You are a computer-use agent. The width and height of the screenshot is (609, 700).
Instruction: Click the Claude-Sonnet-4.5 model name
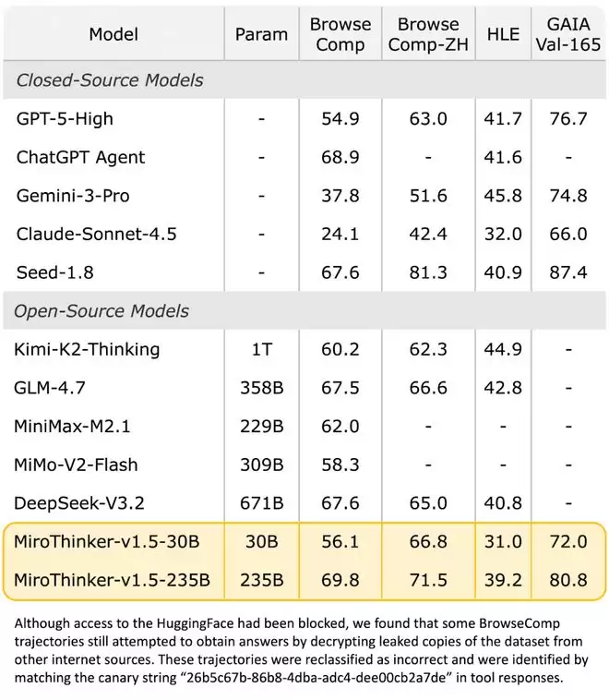[96, 235]
